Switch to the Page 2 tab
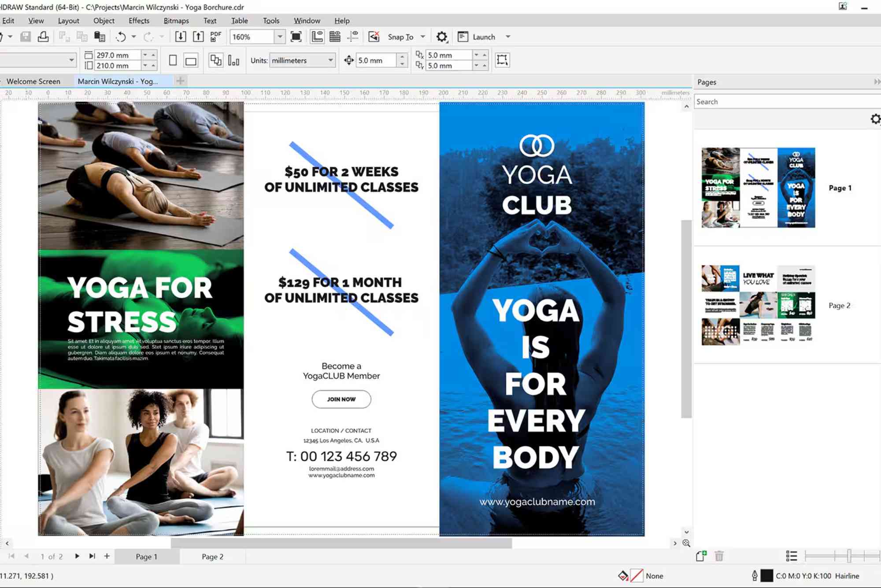This screenshot has width=881, height=588. pos(212,557)
